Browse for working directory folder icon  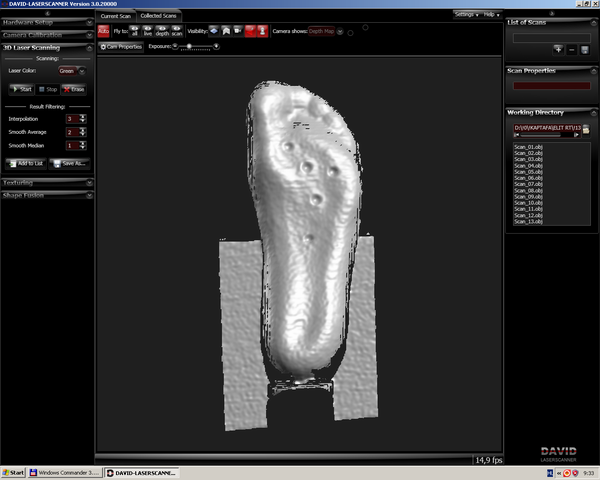[586, 129]
